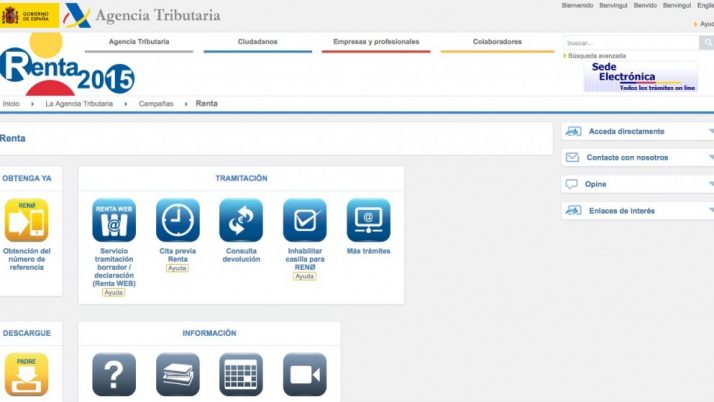Viewport: 714px width, 402px height.
Task: Expand the Enlaces de interés panel arrow
Action: click(711, 210)
